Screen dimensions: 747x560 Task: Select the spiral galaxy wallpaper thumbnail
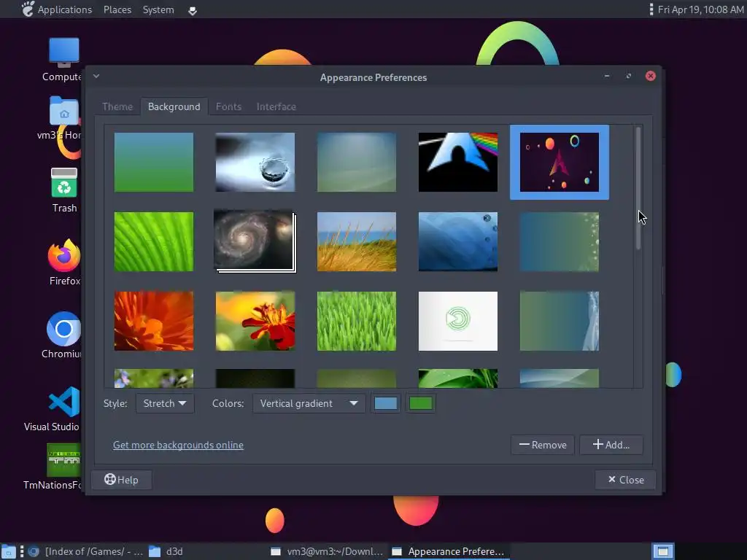[x=254, y=241]
